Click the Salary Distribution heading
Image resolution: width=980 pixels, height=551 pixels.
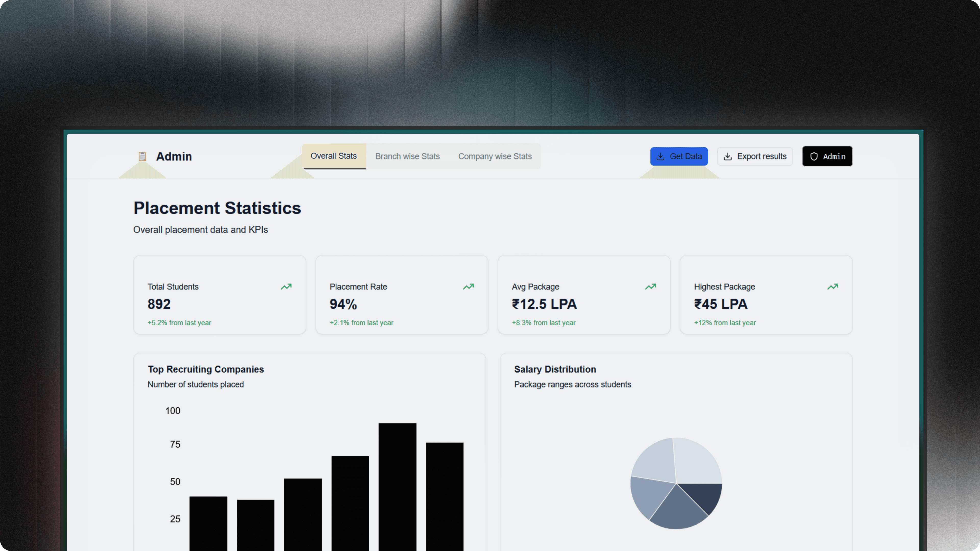pos(555,369)
